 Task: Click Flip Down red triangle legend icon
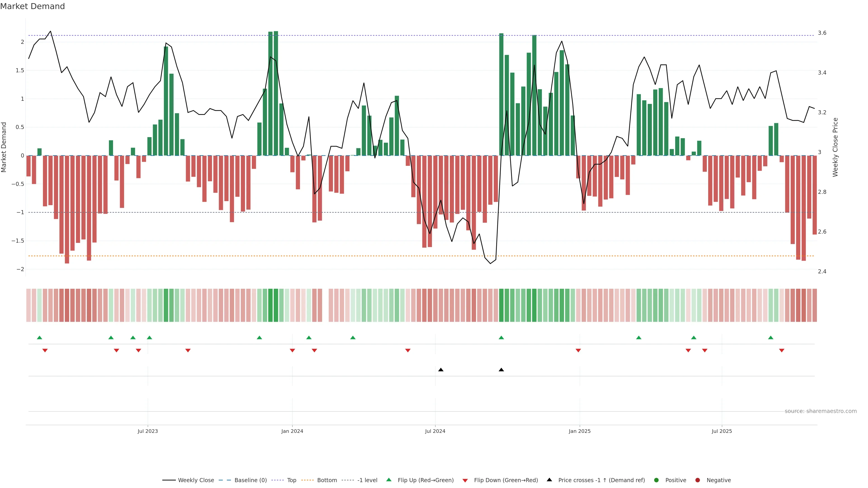click(x=465, y=481)
